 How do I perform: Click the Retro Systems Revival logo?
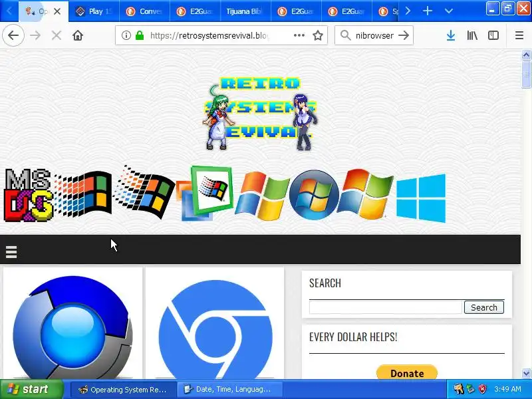click(260, 112)
